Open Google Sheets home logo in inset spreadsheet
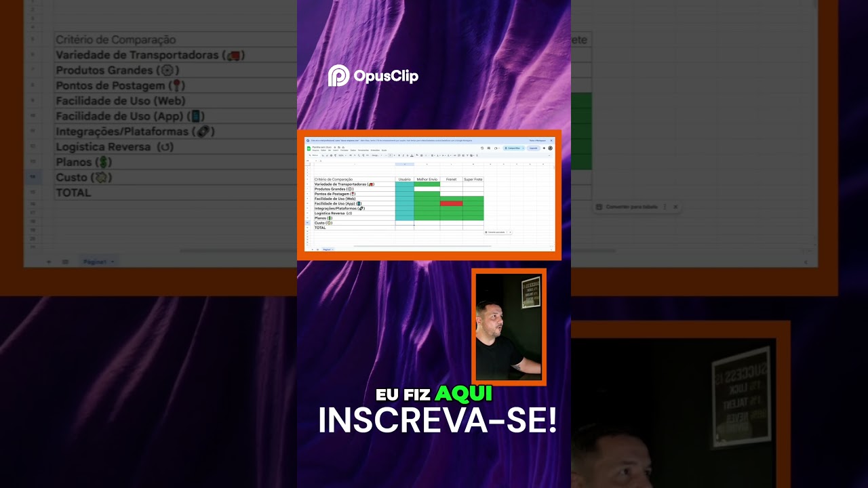 pyautogui.click(x=309, y=147)
